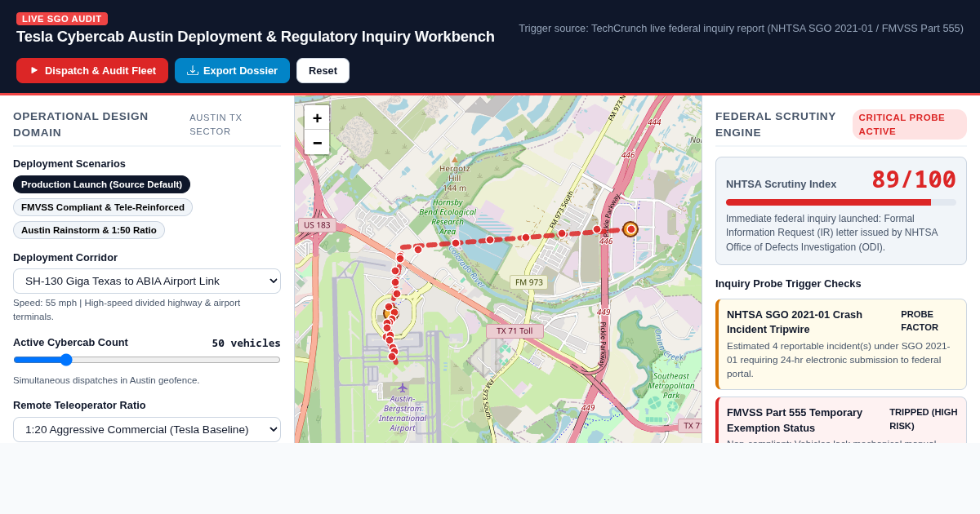
Task: Click the TRIPPED (HIGH RISK) status label
Action: 923,419
